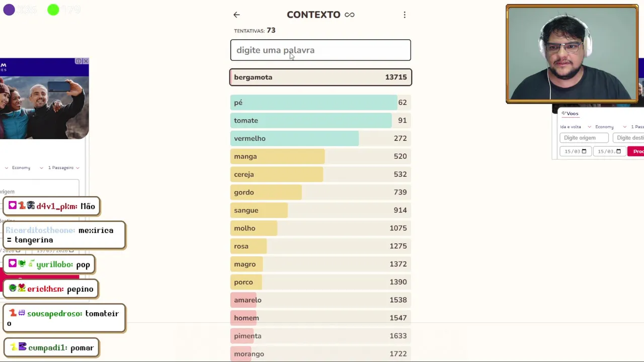The image size is (644, 362).
Task: Click the ad info icon
Action: pyautogui.click(x=78, y=61)
